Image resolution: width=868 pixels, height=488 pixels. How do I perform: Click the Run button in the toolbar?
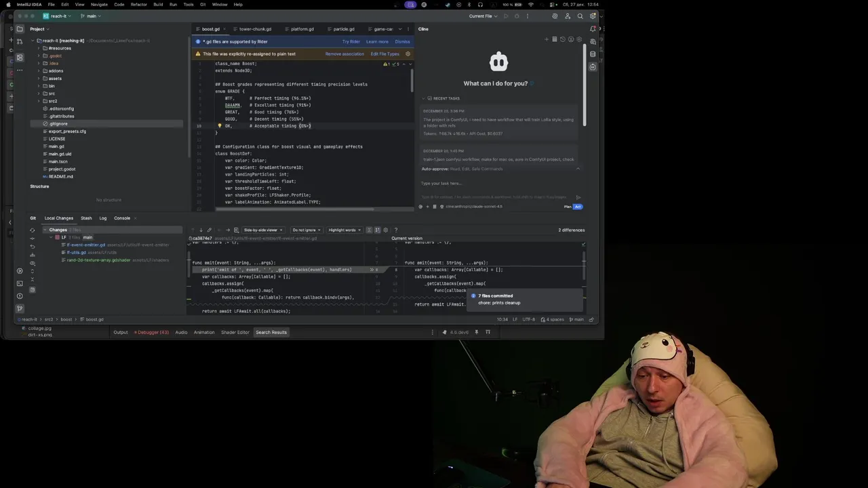505,16
